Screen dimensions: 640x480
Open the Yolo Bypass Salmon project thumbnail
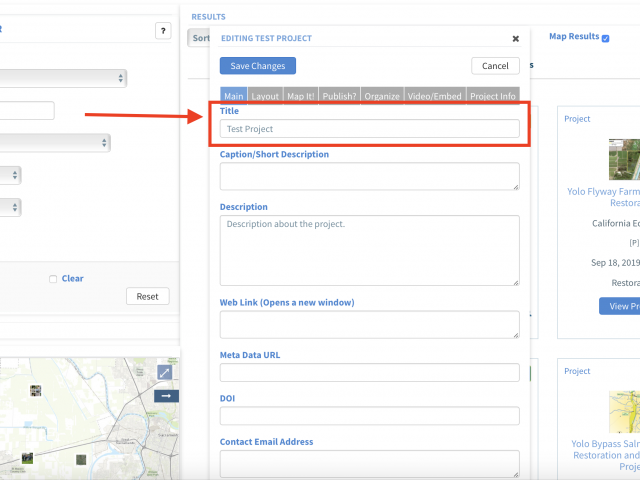pos(624,411)
